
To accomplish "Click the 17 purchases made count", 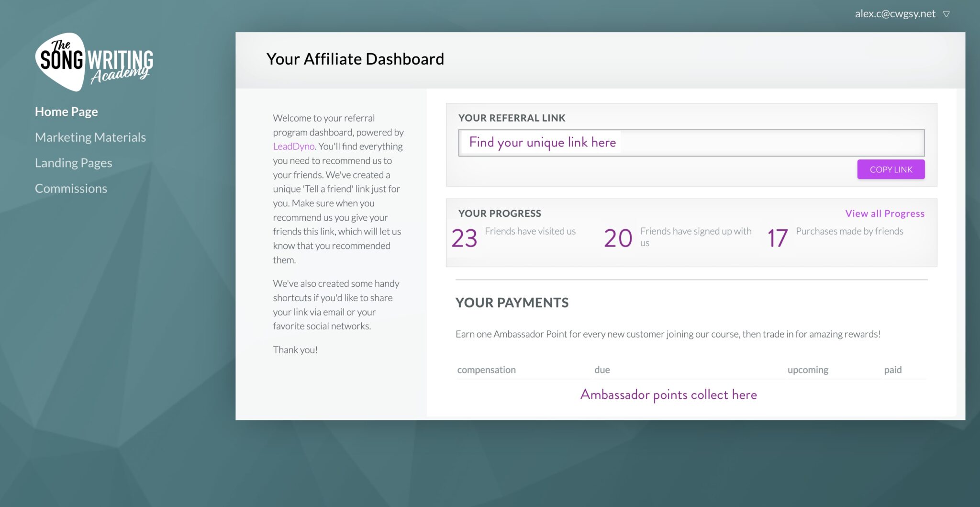I will [x=778, y=238].
